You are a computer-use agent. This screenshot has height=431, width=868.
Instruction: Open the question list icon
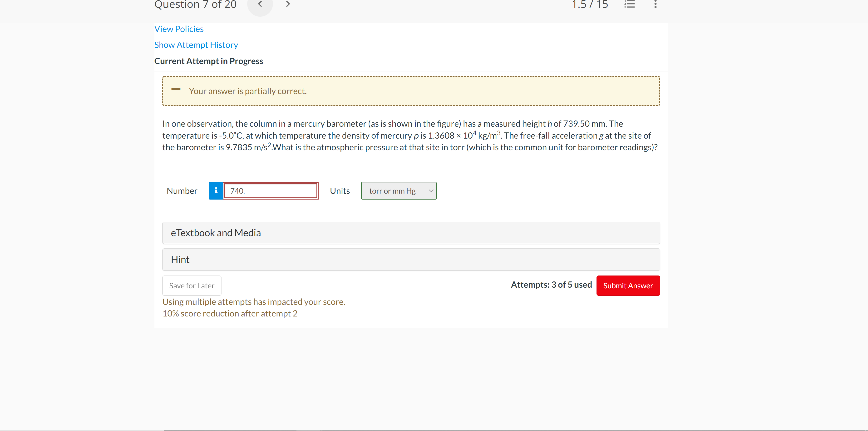(x=629, y=4)
